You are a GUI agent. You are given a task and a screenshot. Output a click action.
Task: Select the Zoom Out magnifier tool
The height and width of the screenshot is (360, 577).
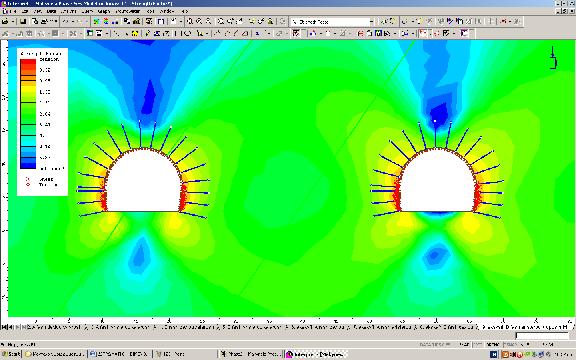point(209,21)
